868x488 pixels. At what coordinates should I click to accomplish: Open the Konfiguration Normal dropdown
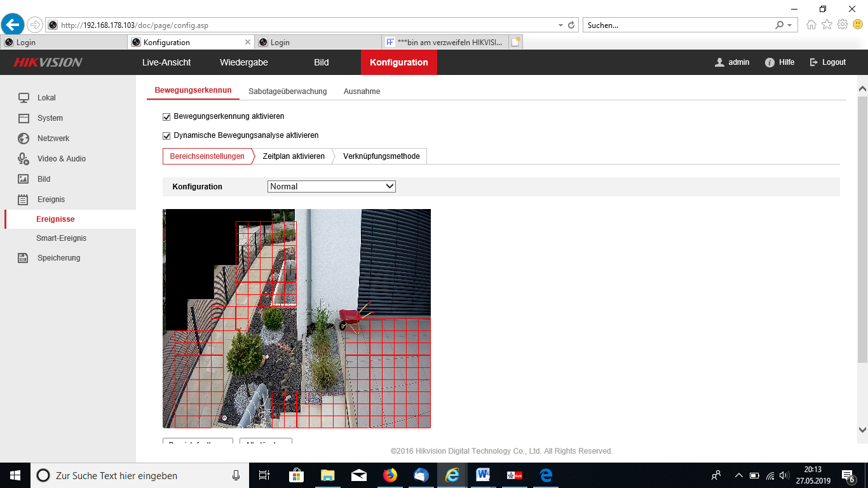tap(331, 186)
